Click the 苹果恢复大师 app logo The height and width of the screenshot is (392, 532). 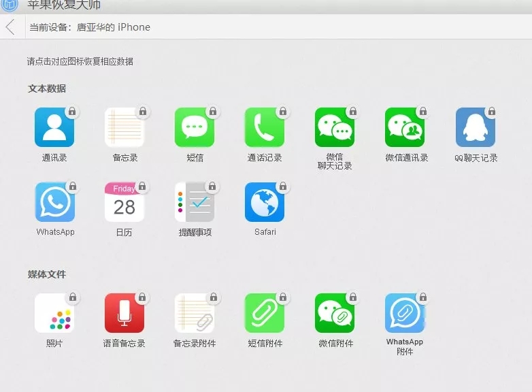tap(10, 4)
